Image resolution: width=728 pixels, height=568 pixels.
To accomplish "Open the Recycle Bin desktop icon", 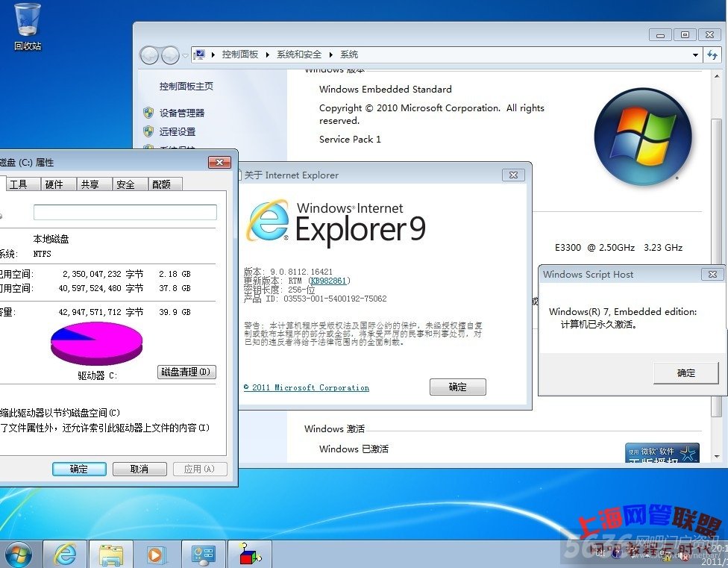I will click(28, 27).
